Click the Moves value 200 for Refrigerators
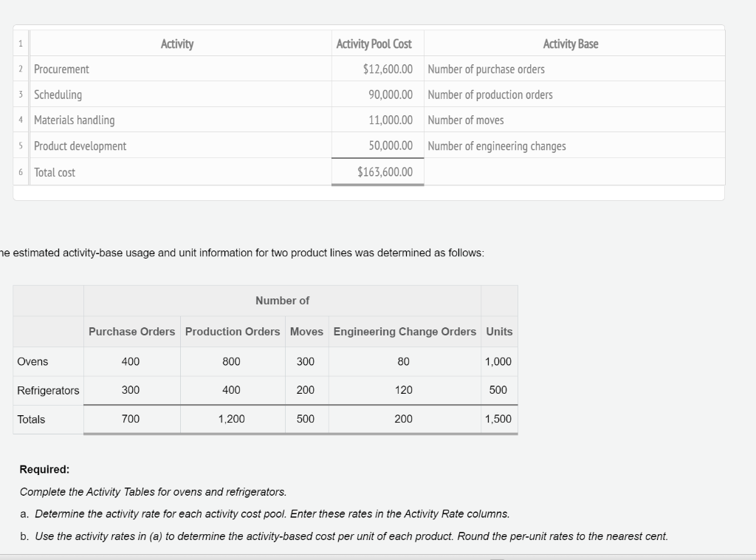Screen dimensions: 756x560 click(306, 390)
